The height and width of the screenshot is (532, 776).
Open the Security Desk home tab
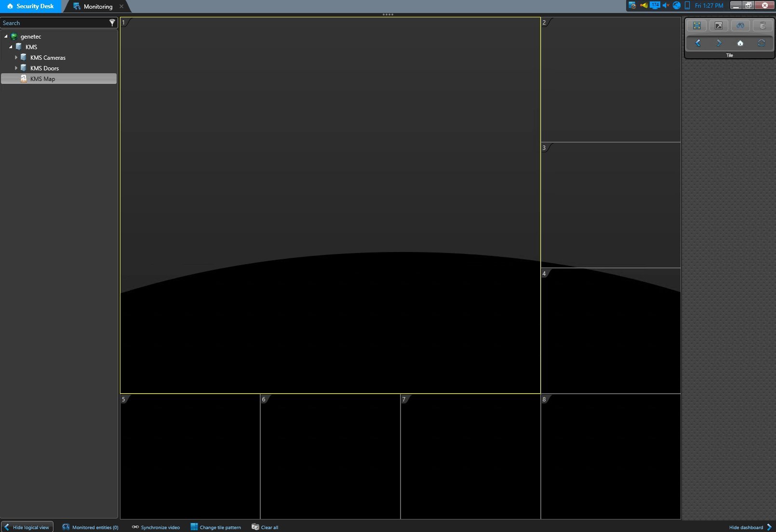point(30,6)
